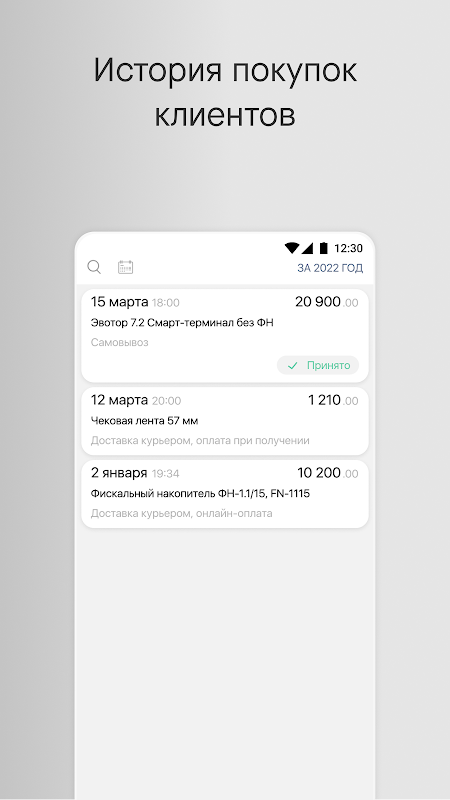Image resolution: width=450 pixels, height=800 pixels.
Task: Open the 2 января purchase entry
Action: 225,494
